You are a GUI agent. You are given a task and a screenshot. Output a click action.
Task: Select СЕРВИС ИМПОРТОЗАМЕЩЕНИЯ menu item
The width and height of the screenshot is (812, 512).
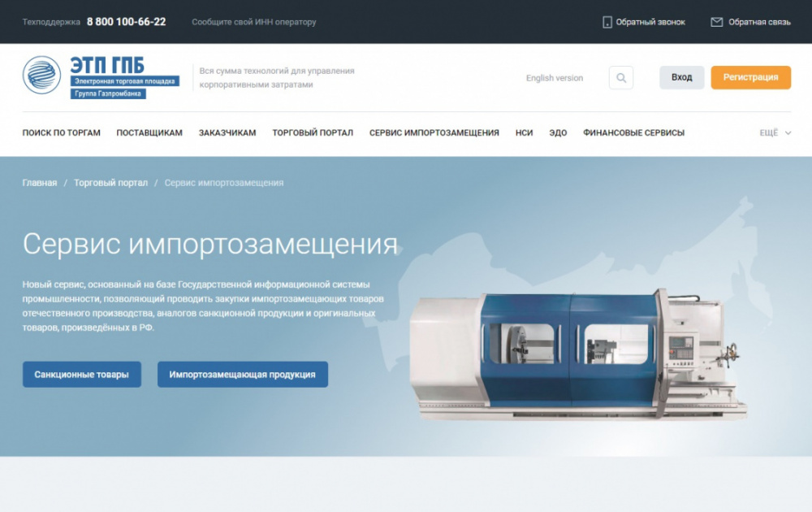coord(434,132)
